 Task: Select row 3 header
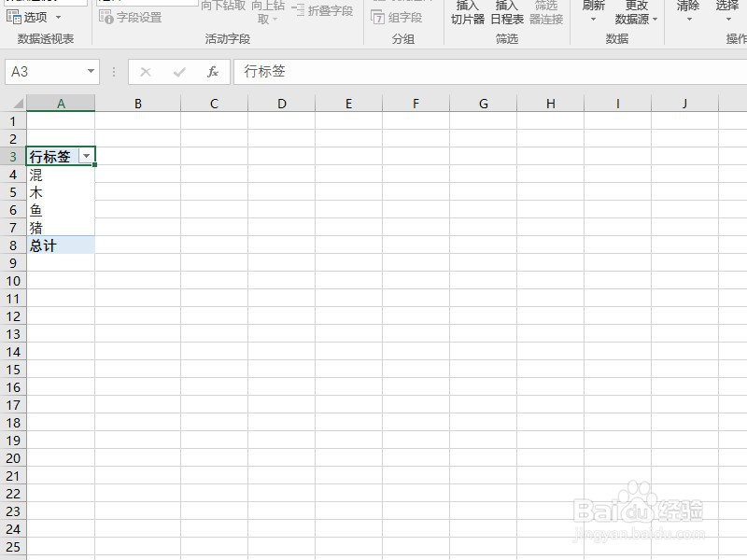click(x=13, y=157)
